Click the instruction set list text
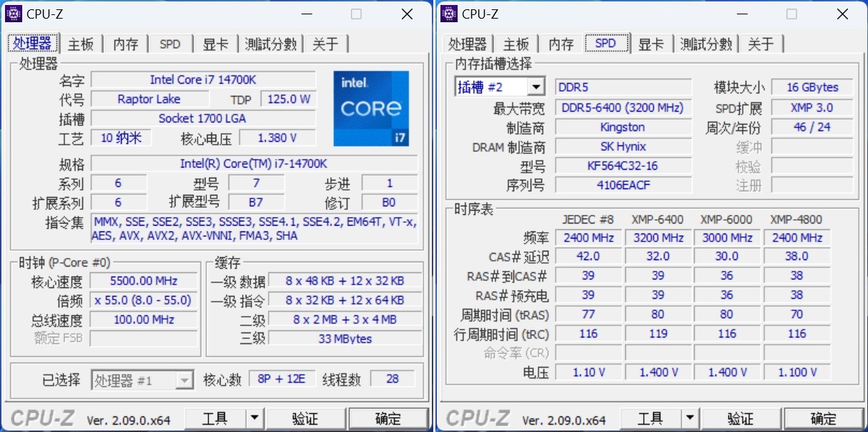 click(x=254, y=229)
